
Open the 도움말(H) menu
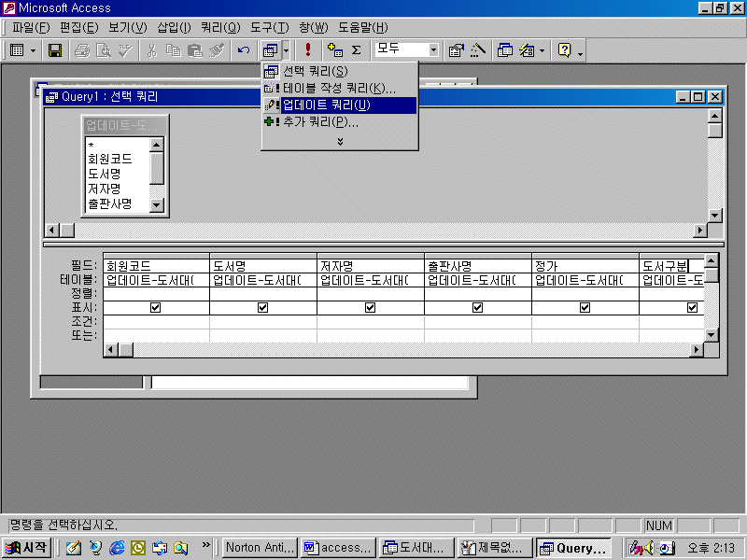point(363,28)
